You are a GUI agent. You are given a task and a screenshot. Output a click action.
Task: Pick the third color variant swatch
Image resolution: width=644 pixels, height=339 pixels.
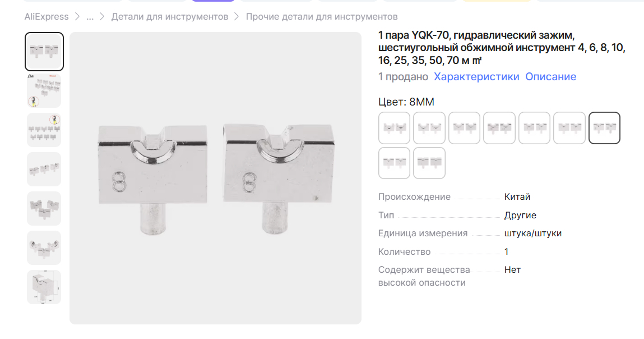click(x=464, y=128)
